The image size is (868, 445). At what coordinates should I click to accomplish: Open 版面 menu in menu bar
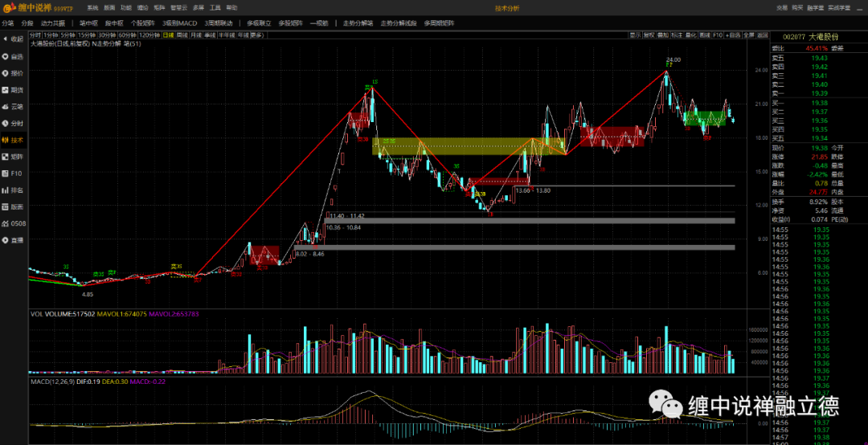[x=109, y=8]
